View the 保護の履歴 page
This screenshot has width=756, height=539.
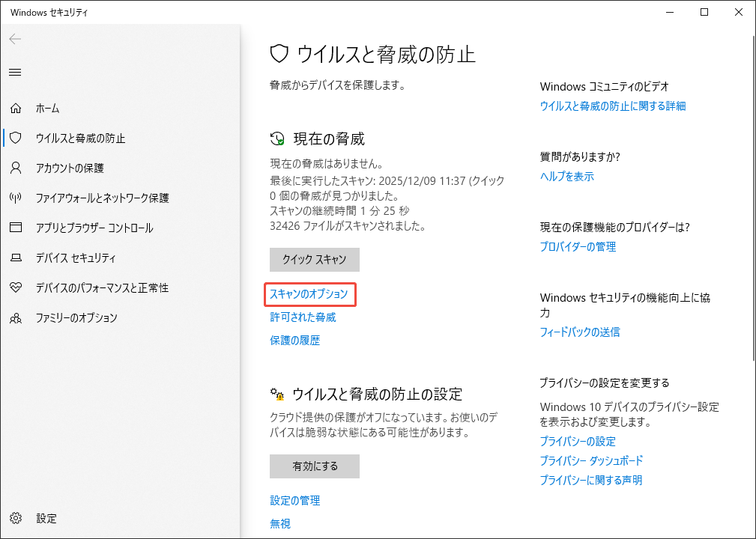[x=295, y=340]
